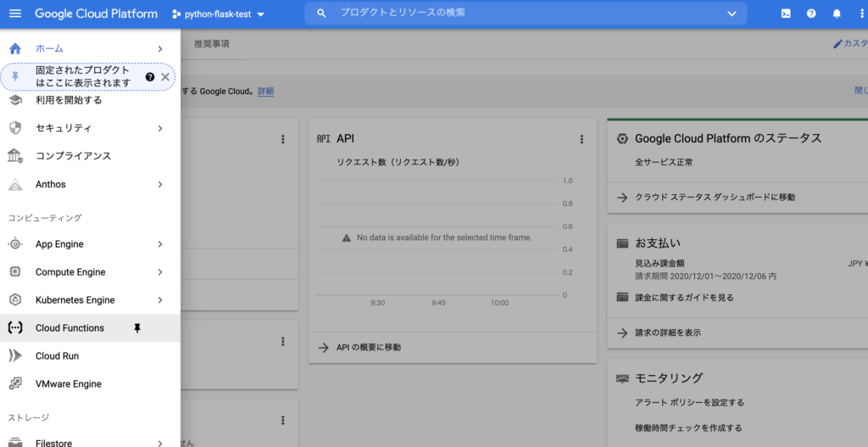Click the API card title icon
This screenshot has height=447, width=868.
click(323, 139)
